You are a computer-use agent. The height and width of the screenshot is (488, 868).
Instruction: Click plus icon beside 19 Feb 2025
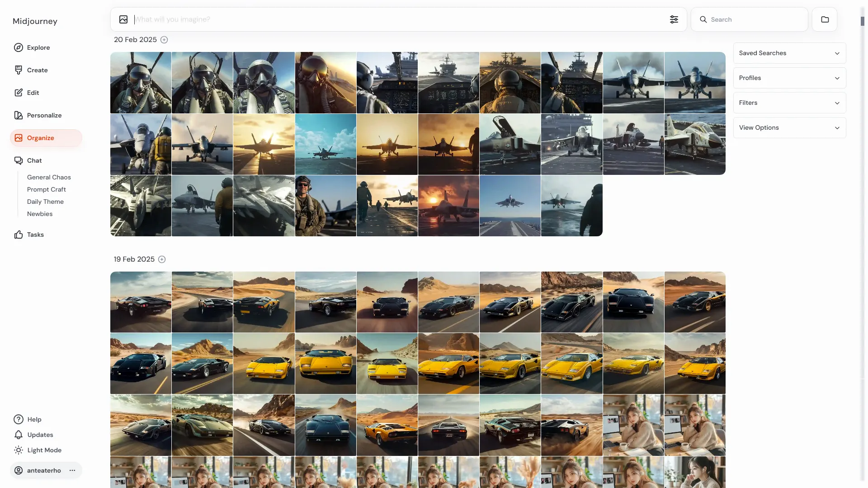pyautogui.click(x=162, y=259)
